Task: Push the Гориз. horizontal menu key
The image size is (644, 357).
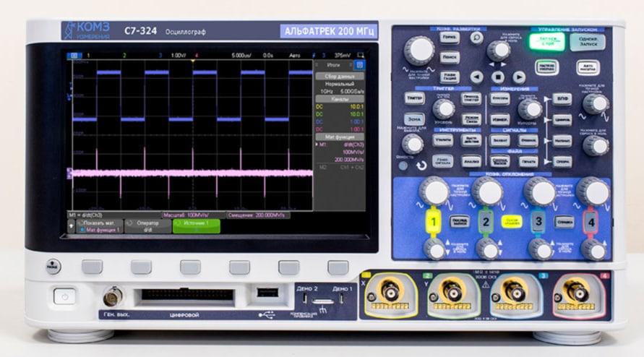Action: [x=450, y=38]
